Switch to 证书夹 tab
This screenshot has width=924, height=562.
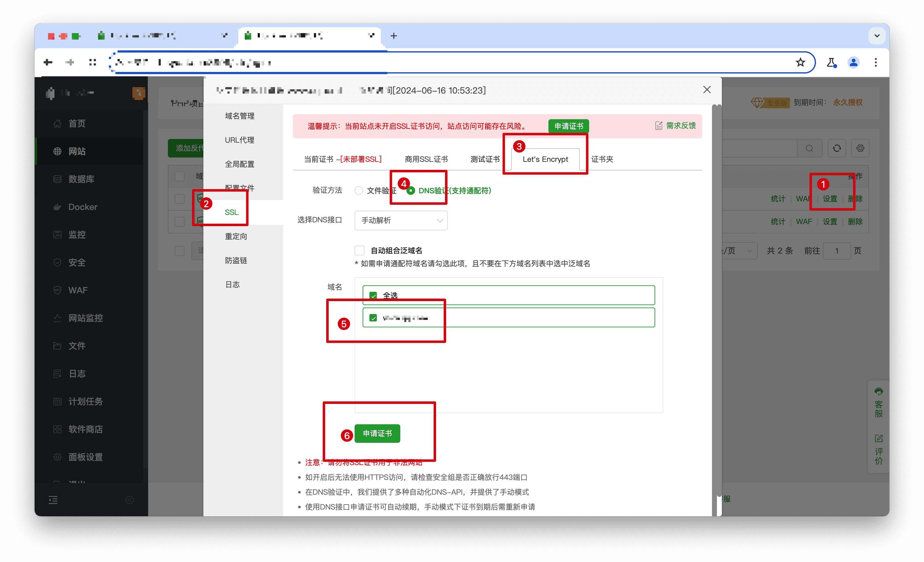coord(602,159)
